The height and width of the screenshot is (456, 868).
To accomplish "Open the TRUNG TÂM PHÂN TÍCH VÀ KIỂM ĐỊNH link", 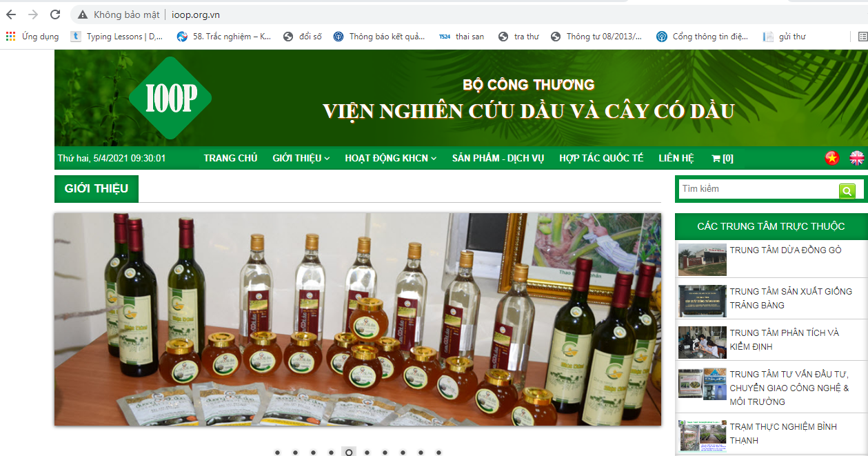I will click(x=784, y=339).
